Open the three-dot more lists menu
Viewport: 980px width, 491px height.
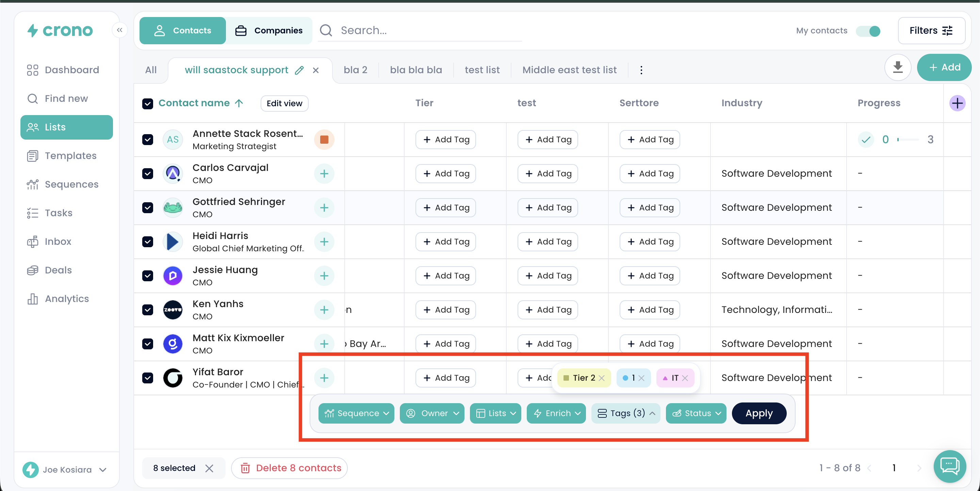[x=641, y=70]
